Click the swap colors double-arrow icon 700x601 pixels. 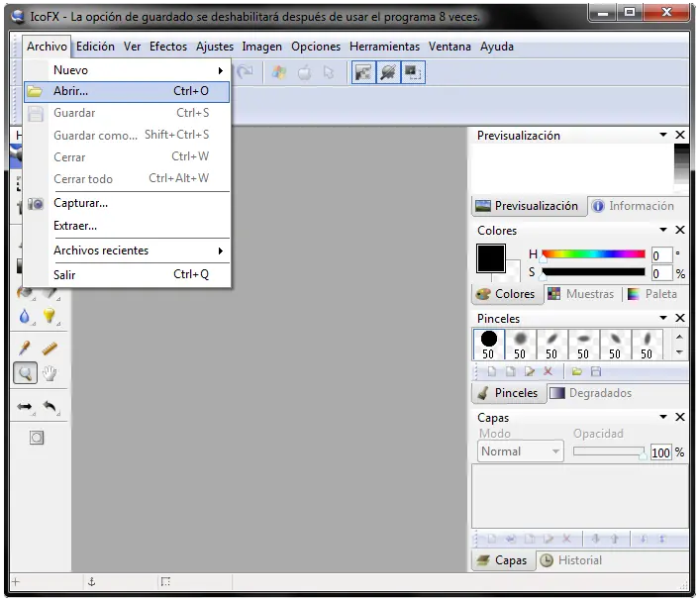(25, 406)
